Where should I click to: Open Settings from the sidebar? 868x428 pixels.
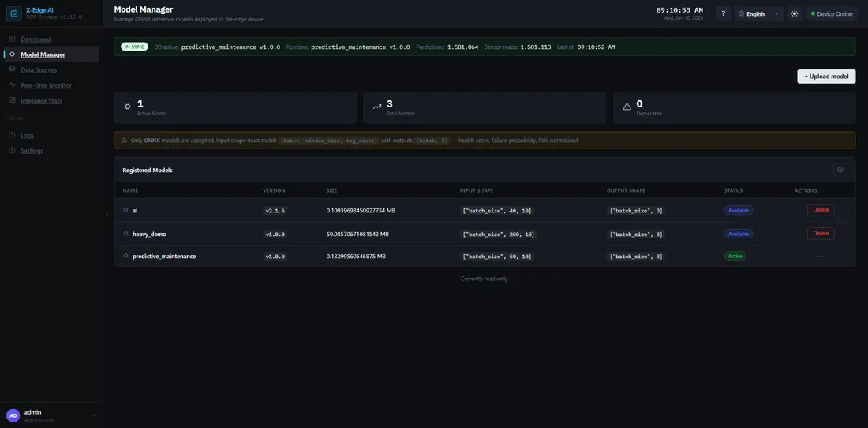click(32, 151)
